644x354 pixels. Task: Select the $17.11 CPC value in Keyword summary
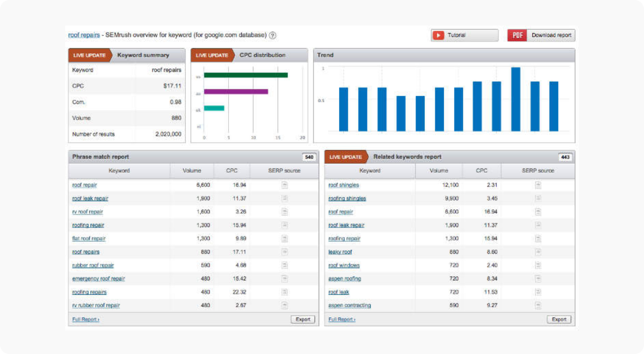click(x=172, y=86)
